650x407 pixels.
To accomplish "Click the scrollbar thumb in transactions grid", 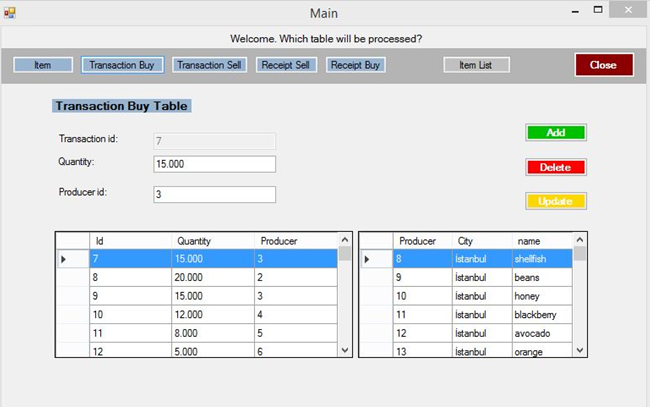I will coord(345,253).
